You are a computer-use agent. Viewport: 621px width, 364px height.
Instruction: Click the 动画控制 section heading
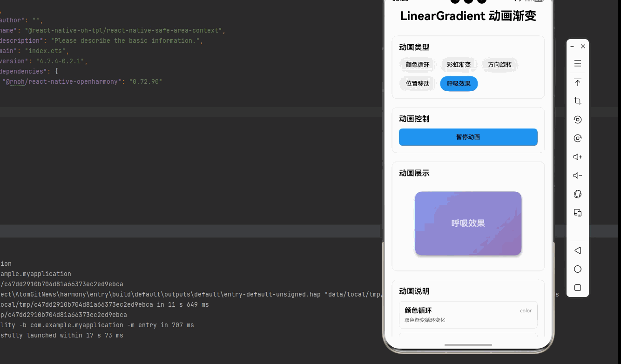[414, 119]
